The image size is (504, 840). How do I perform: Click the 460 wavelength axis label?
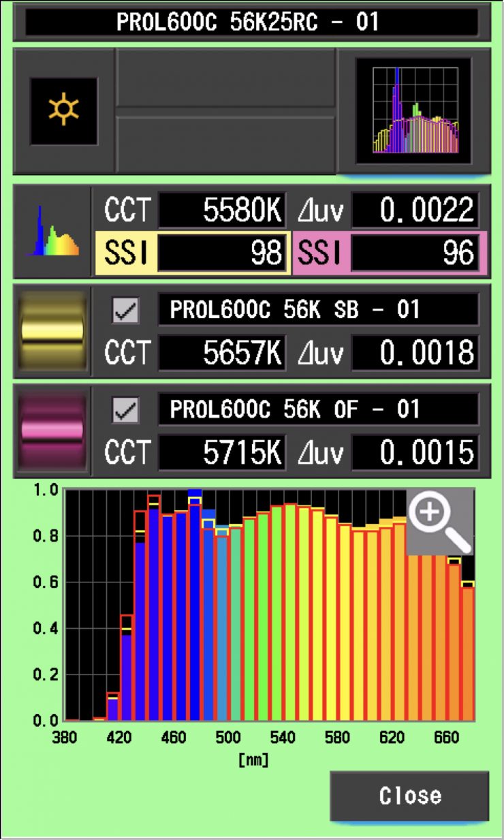174,738
